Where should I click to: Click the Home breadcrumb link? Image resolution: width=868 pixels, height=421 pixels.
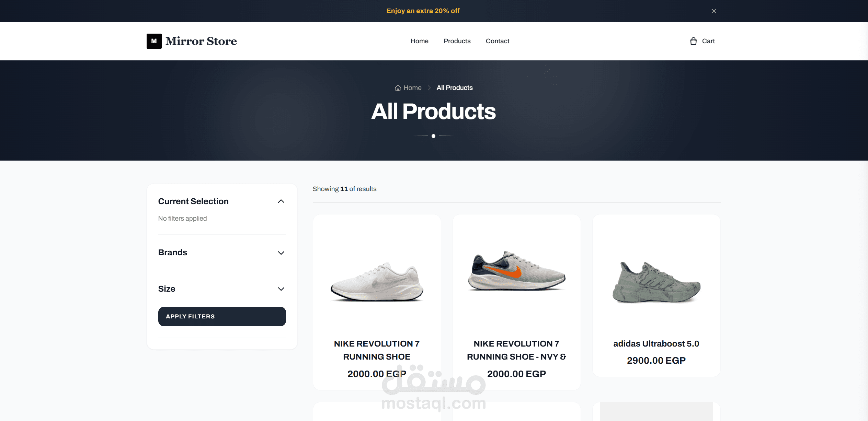(x=412, y=88)
